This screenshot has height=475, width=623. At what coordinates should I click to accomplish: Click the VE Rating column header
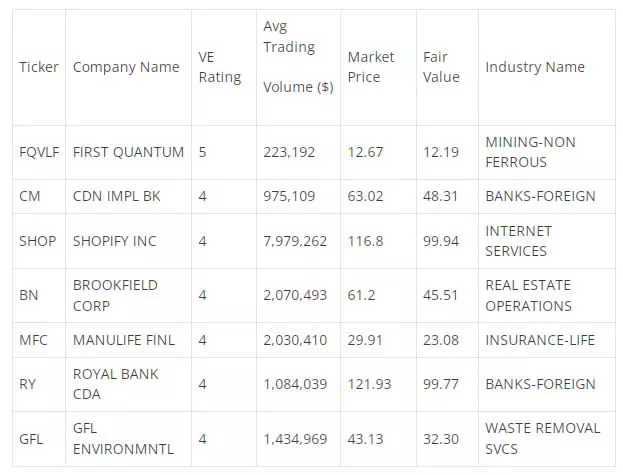pos(219,67)
